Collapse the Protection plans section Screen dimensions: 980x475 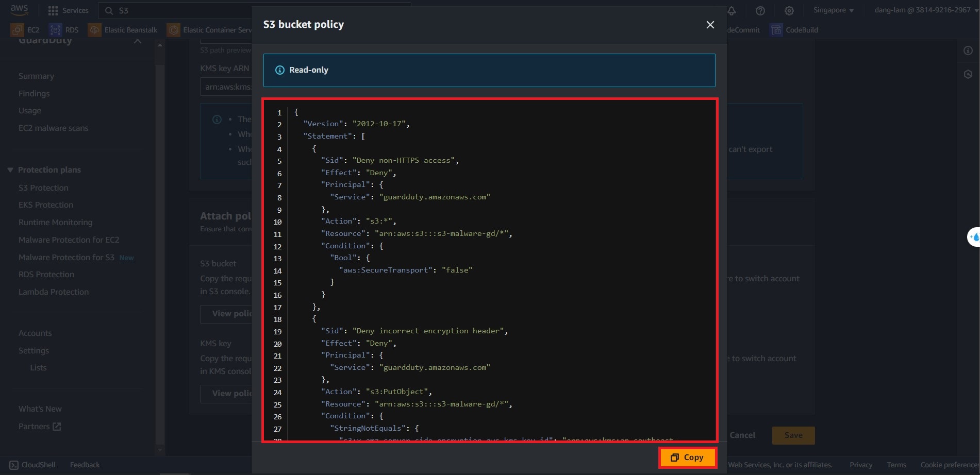click(10, 170)
